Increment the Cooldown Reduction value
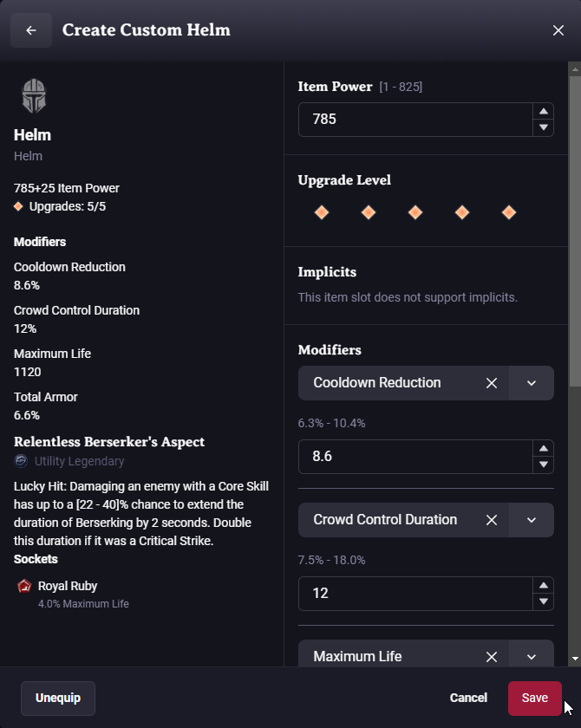This screenshot has width=581, height=728. [544, 448]
